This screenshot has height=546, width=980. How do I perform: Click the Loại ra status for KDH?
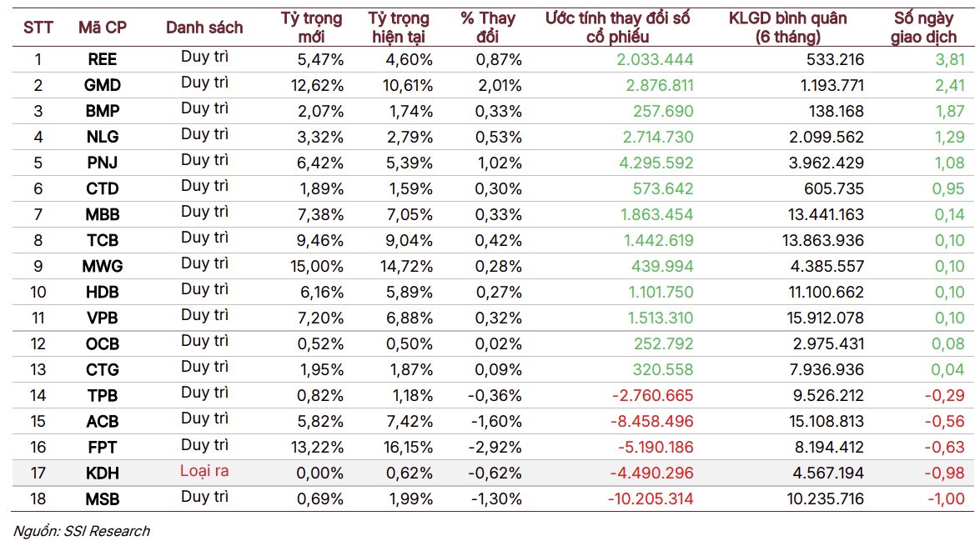204,471
